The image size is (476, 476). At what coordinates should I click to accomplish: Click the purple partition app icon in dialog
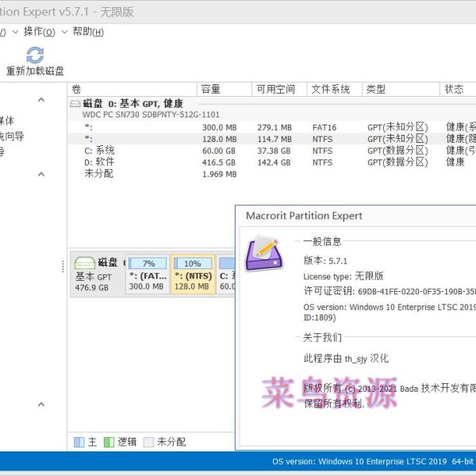coord(262,254)
